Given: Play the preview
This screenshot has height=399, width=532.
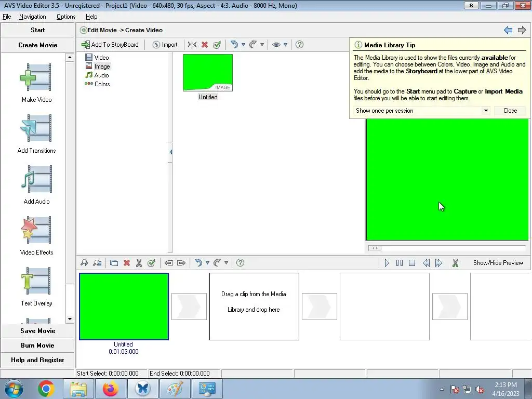Looking at the screenshot, I should coord(387,262).
